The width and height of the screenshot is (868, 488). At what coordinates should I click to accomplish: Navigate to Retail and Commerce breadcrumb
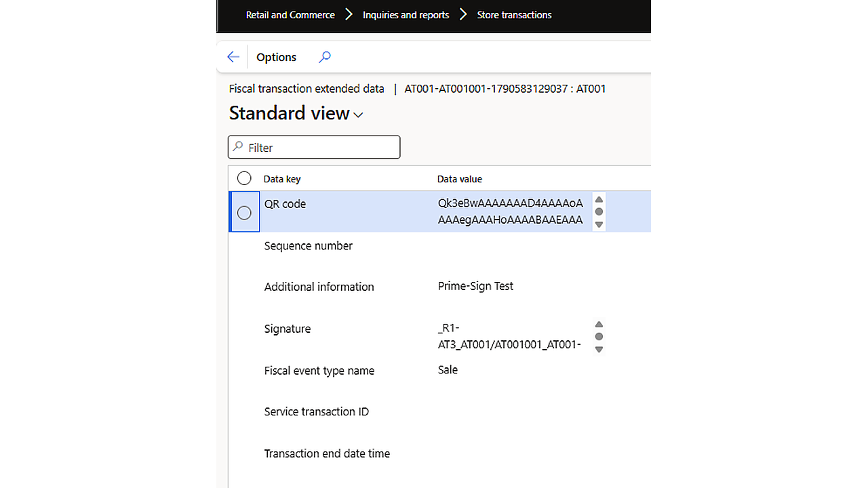290,15
